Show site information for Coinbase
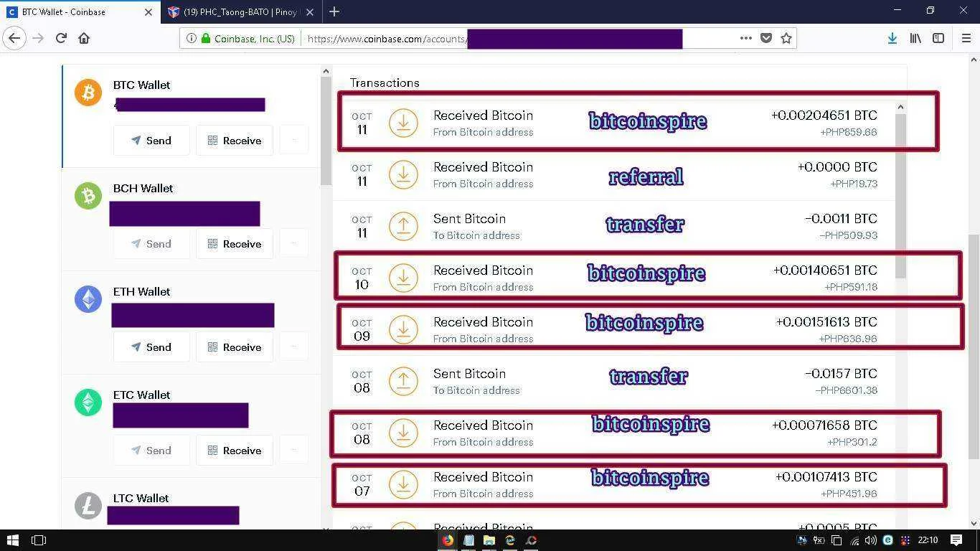This screenshot has width=980, height=551. coord(191,39)
